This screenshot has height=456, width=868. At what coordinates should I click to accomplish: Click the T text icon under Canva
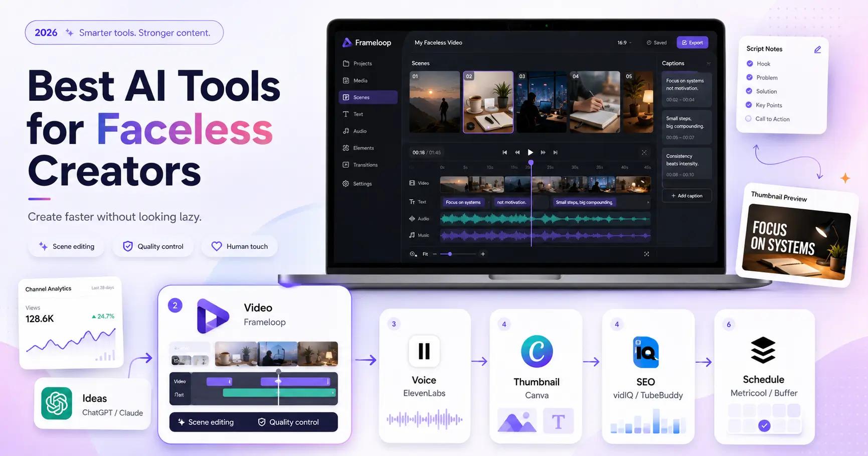(558, 420)
